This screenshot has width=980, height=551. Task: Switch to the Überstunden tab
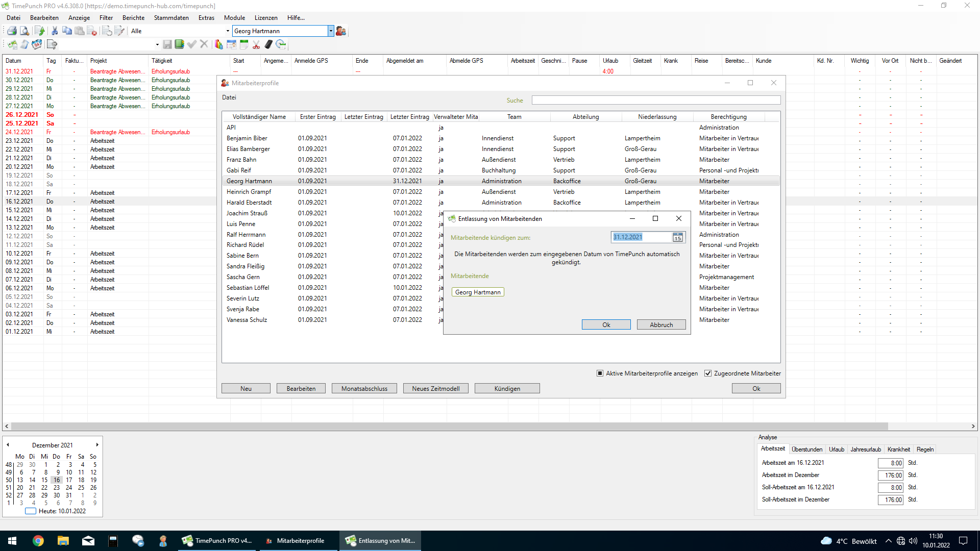807,449
